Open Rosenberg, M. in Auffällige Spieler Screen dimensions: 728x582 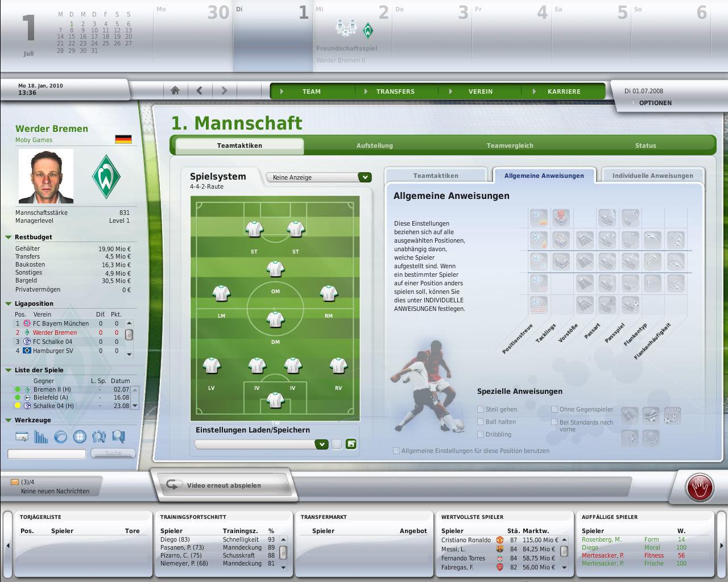[x=601, y=539]
